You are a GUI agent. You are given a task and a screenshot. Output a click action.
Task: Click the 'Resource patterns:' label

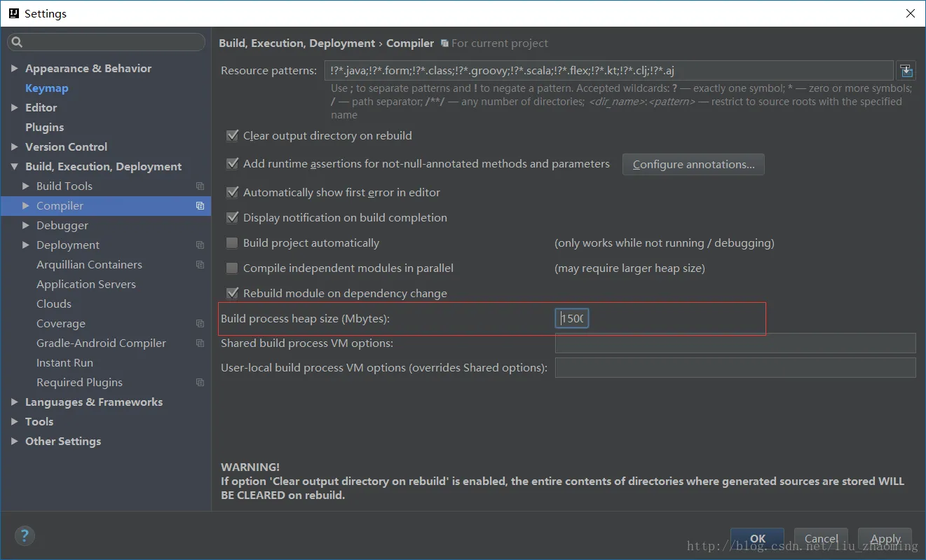click(x=268, y=71)
